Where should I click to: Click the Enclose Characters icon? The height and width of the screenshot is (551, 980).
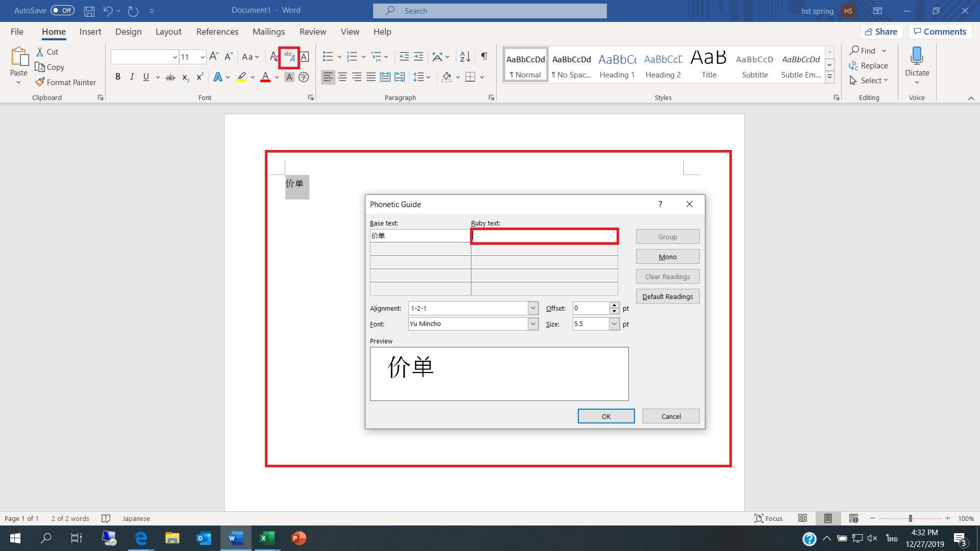pos(304,77)
